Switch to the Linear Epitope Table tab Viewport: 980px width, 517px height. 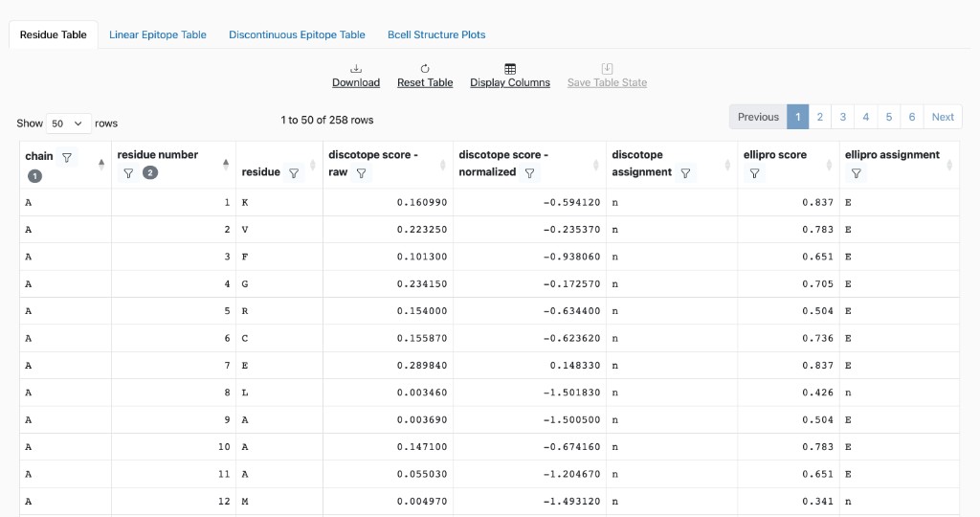(158, 34)
